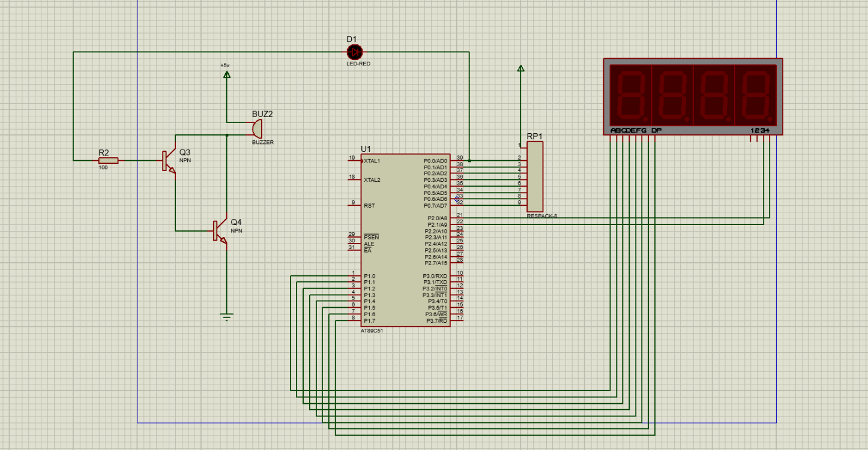Screen dimensions: 868x450
Task: Click the D1 reference label
Action: [351, 39]
